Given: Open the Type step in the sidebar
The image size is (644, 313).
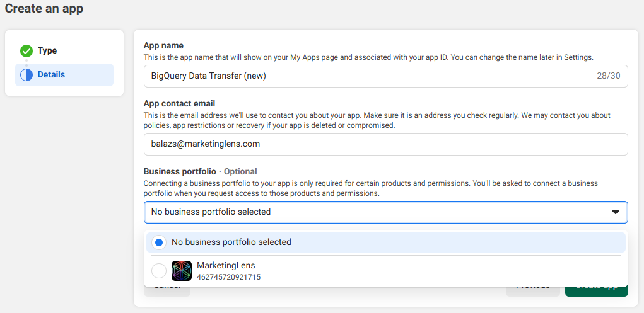Looking at the screenshot, I should tap(47, 51).
